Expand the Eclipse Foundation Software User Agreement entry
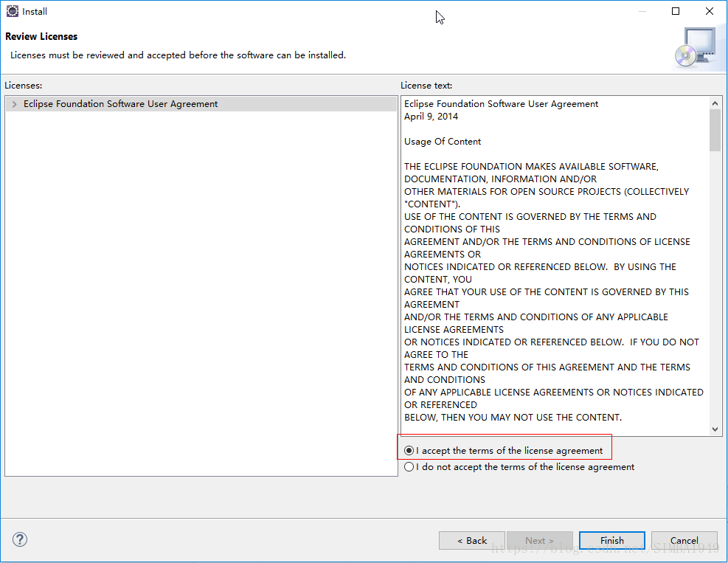728x563 pixels. pyautogui.click(x=14, y=103)
